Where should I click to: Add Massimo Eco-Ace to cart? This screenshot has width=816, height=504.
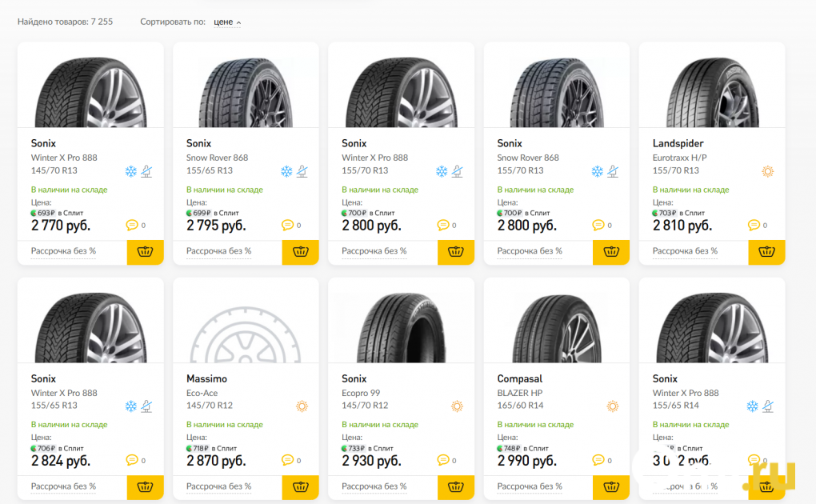coord(300,487)
